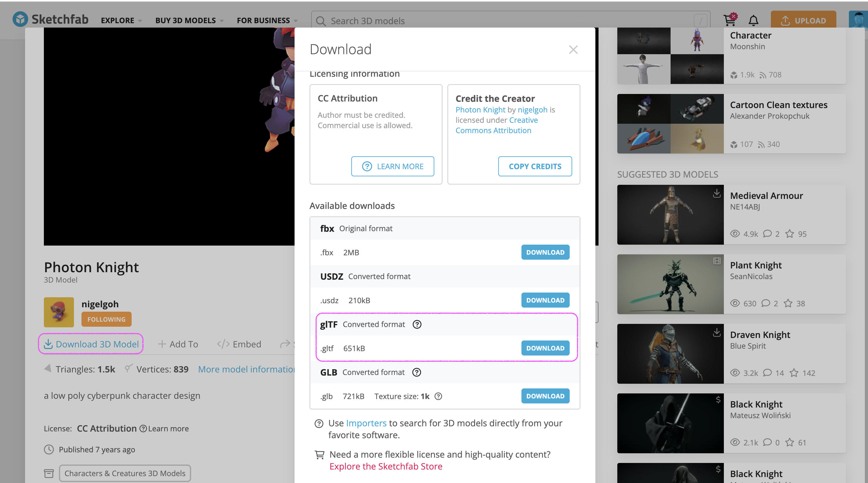868x483 pixels.
Task: Click the SeanNicolas author name
Action: (751, 277)
